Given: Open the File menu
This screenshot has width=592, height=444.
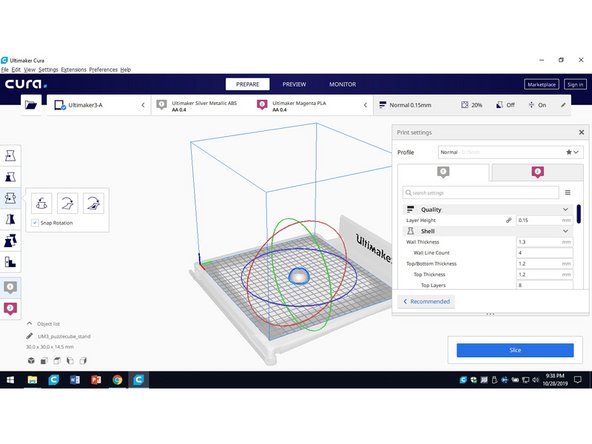Looking at the screenshot, I should coord(5,69).
